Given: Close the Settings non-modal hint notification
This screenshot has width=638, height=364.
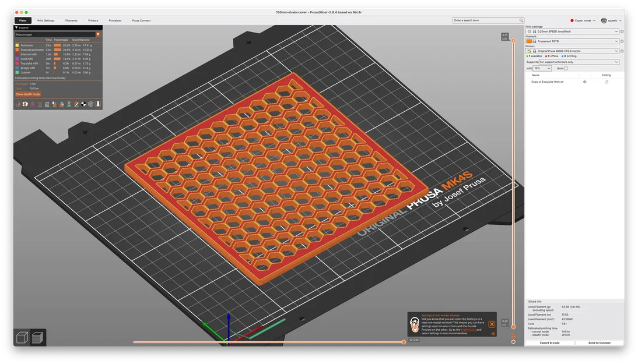Looking at the screenshot, I should (x=492, y=324).
